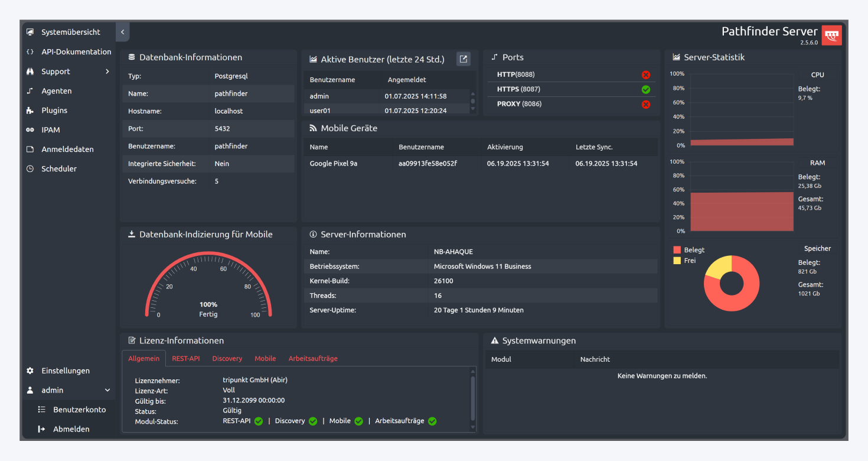Toggle the PROXY port 8086 status

pyautogui.click(x=646, y=104)
